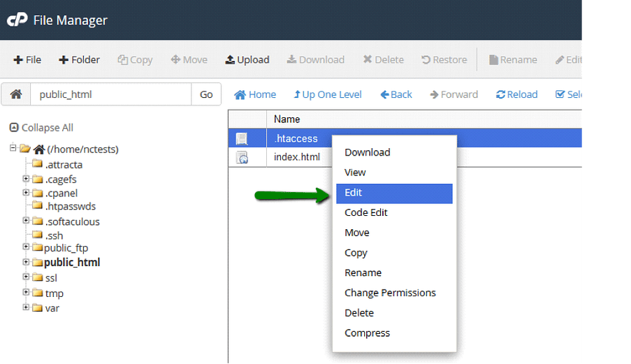The height and width of the screenshot is (364, 631).
Task: Select the .htpasswds folder in tree
Action: tap(70, 206)
